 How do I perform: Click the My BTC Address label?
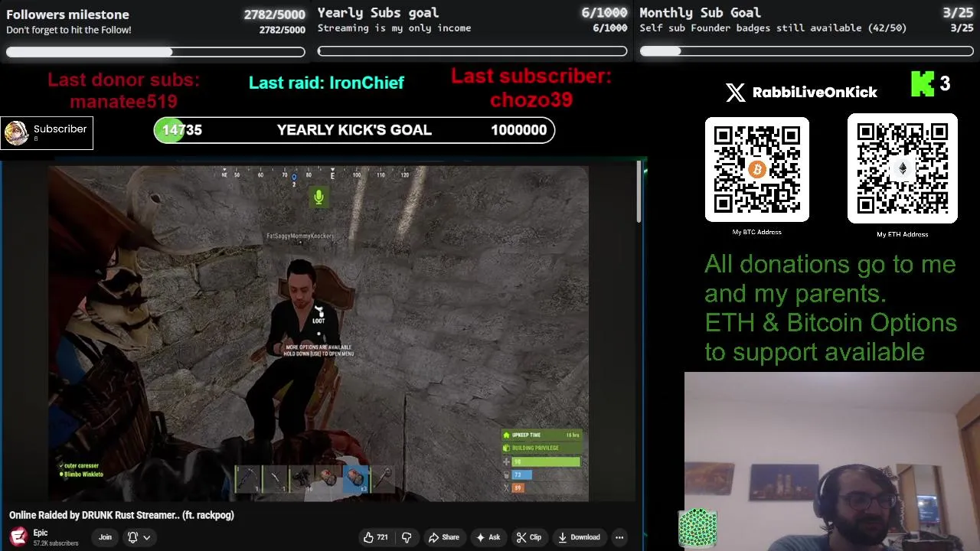coord(756,232)
